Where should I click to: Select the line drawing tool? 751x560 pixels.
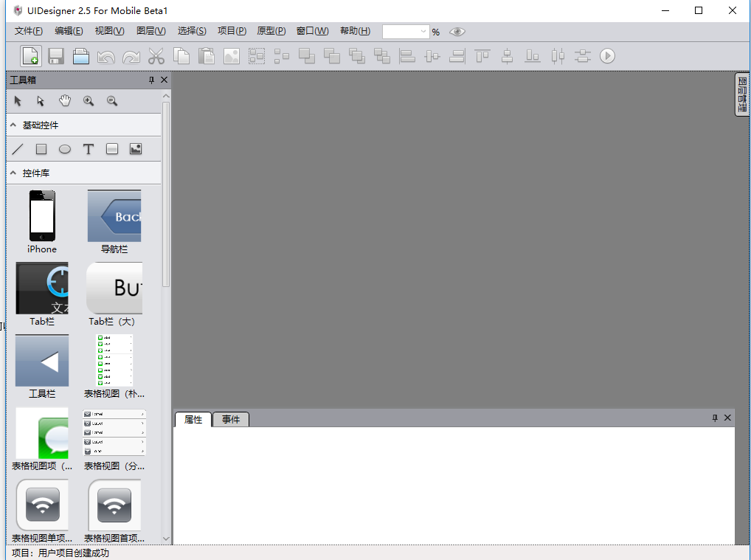tap(18, 149)
